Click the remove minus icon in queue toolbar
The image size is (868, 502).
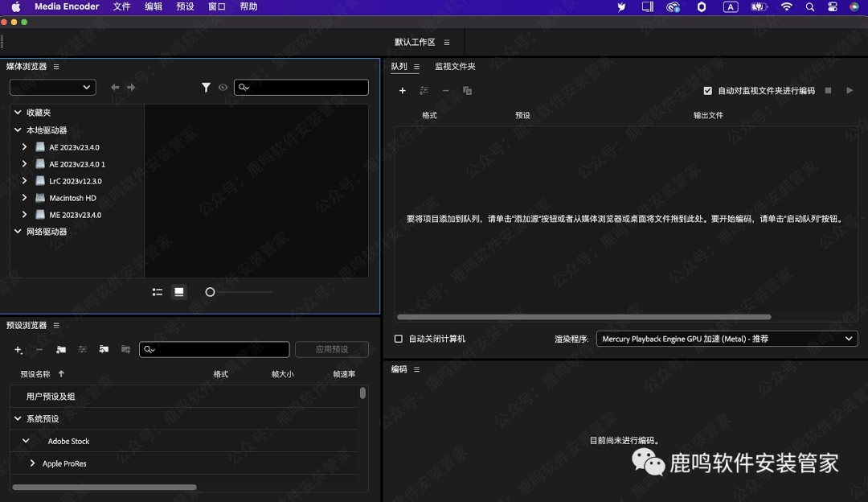pos(445,90)
